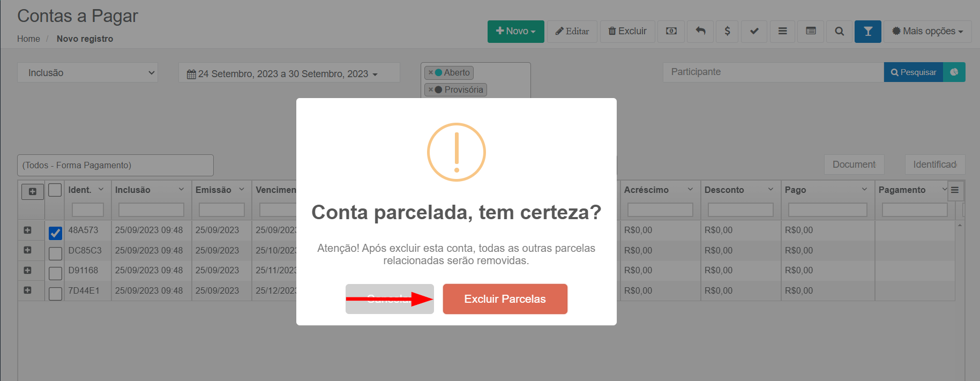
Task: Click the money bill toolbar icon
Action: tap(671, 31)
